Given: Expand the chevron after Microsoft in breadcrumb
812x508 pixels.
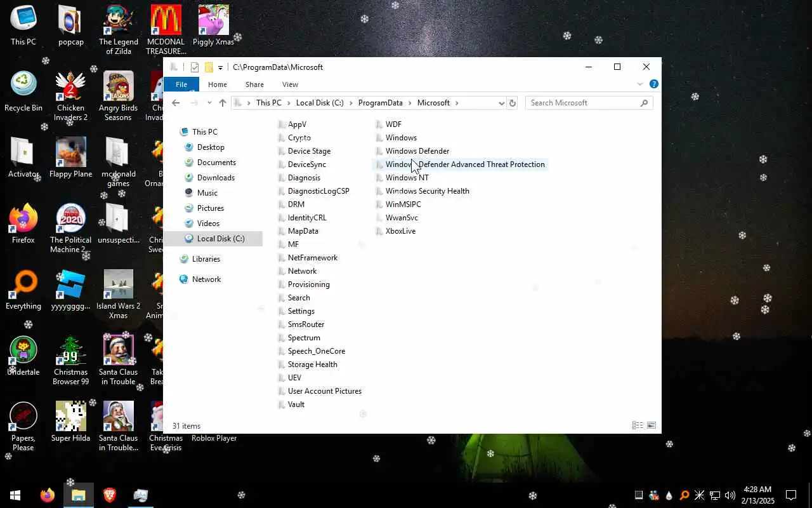Looking at the screenshot, I should [457, 103].
